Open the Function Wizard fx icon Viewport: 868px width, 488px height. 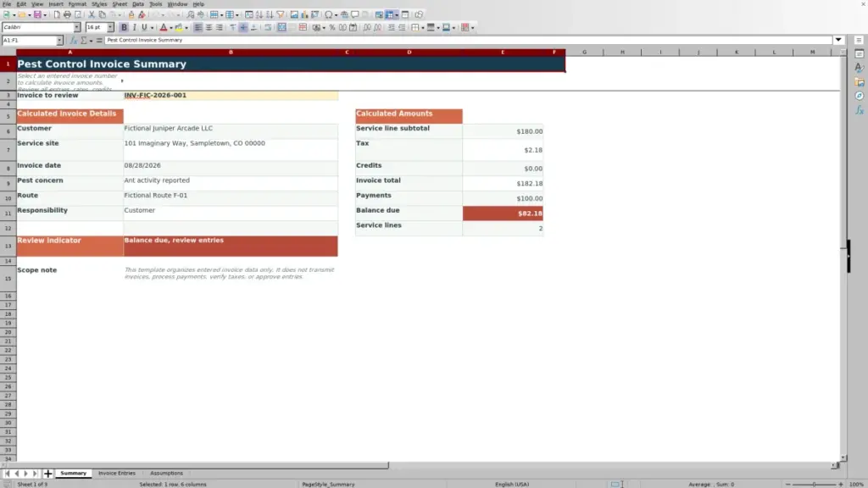[73, 41]
